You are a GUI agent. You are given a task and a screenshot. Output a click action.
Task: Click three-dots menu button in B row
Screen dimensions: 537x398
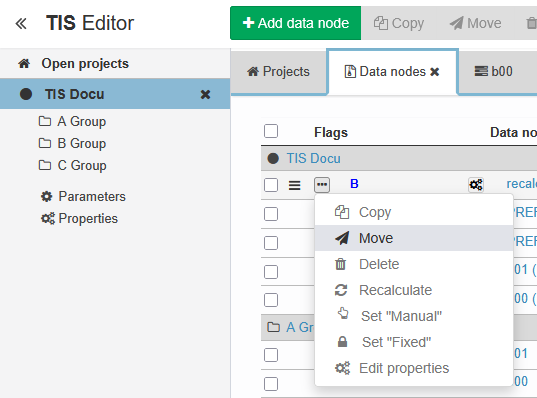coord(322,185)
